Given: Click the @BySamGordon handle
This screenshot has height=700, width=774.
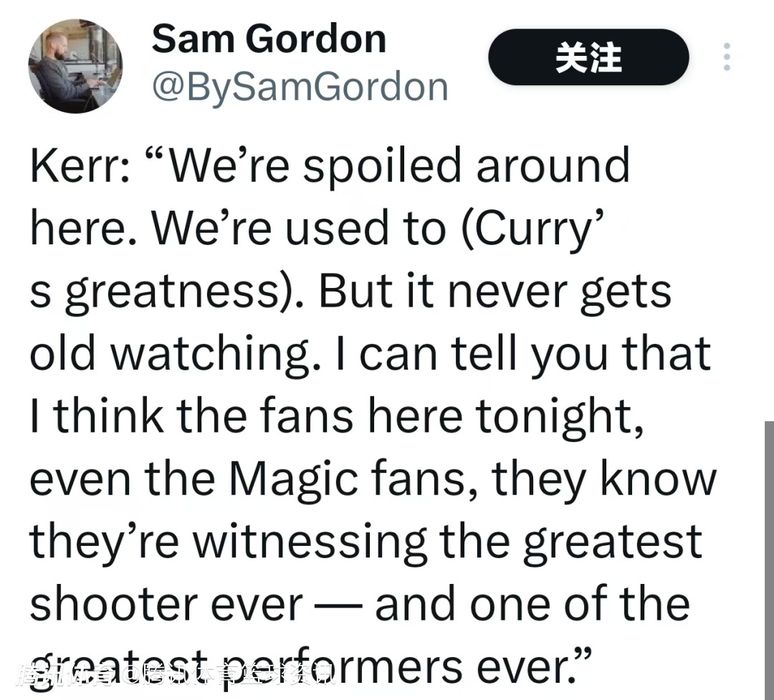Looking at the screenshot, I should [300, 87].
